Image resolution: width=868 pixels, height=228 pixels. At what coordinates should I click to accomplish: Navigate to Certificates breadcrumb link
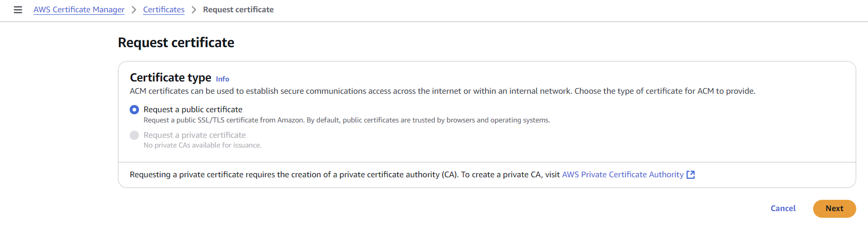(164, 10)
